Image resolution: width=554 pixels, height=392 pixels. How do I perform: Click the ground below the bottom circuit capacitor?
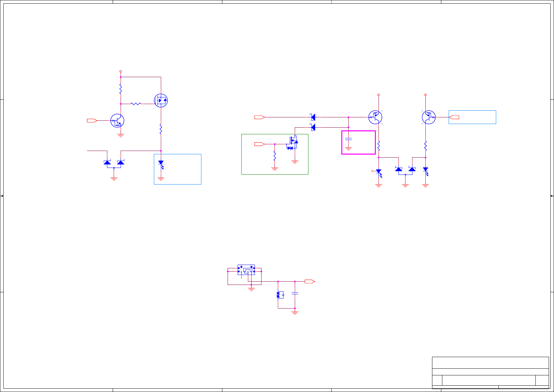point(295,313)
